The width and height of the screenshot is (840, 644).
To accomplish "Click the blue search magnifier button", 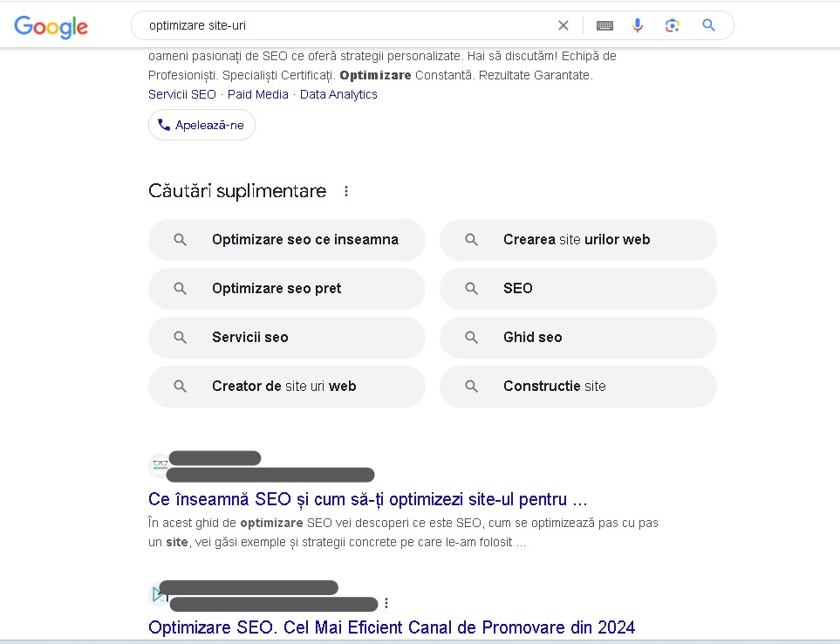I will tap(708, 25).
